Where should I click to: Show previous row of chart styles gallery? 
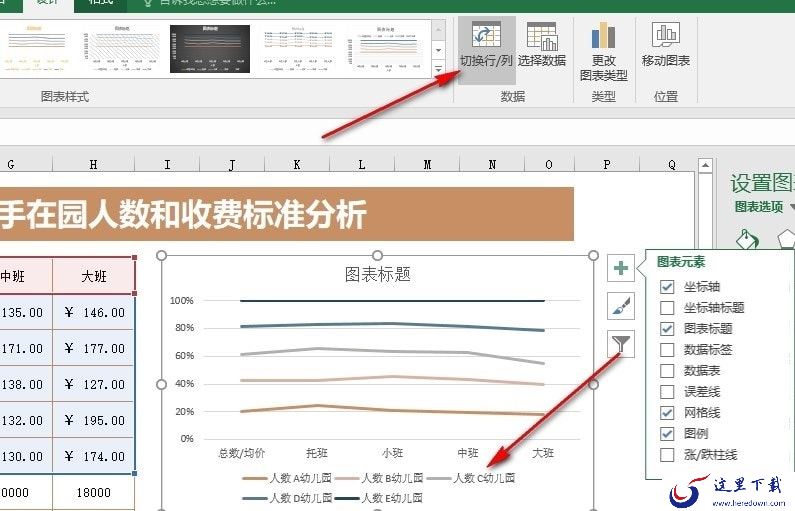(439, 30)
